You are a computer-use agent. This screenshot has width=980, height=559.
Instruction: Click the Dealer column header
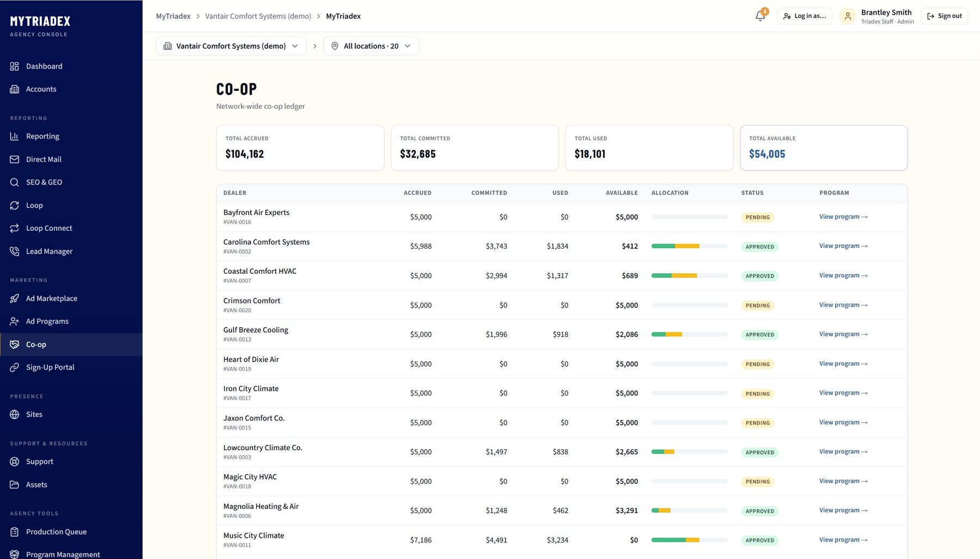coord(235,193)
